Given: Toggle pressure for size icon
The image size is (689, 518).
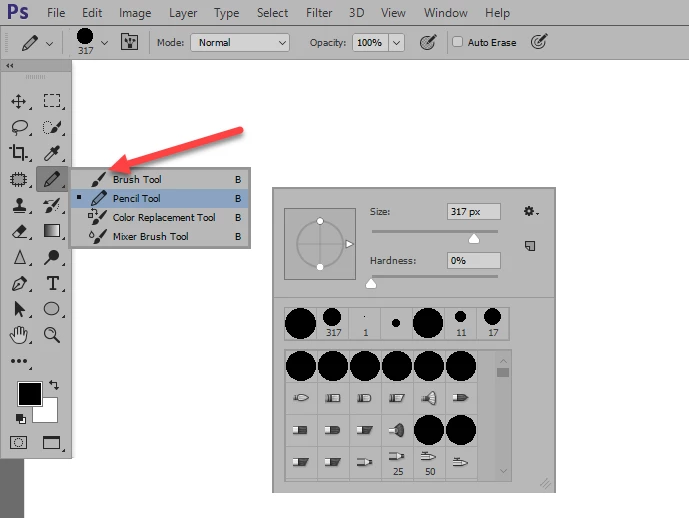Looking at the screenshot, I should pyautogui.click(x=539, y=42).
